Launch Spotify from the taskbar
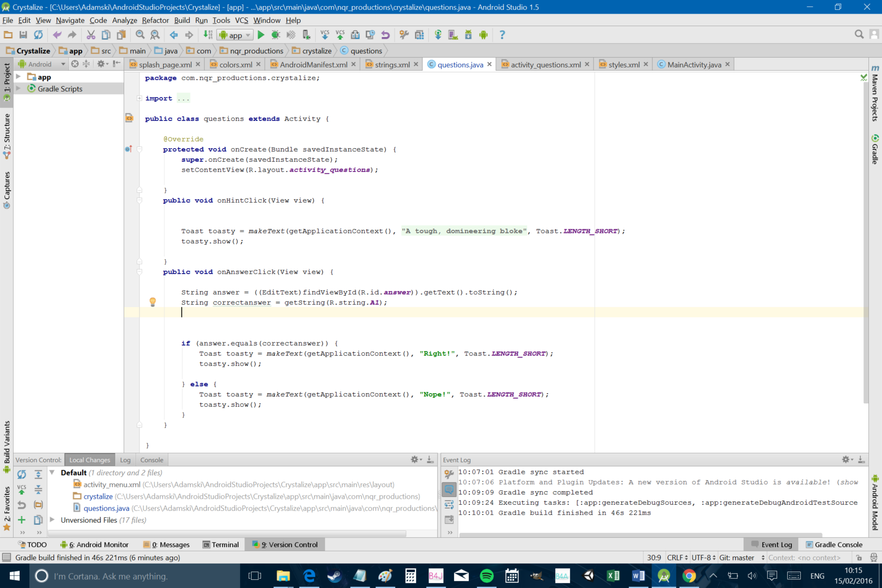 click(x=486, y=575)
